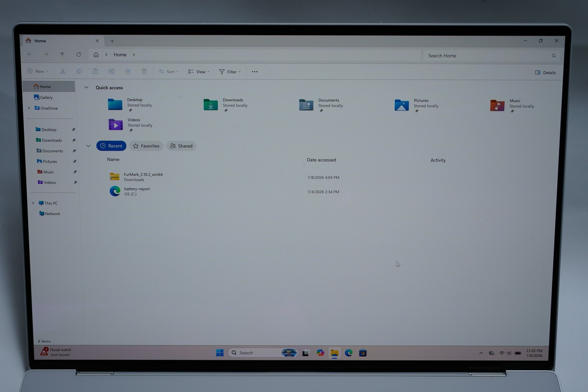Click the Date accessed column header

pyautogui.click(x=321, y=160)
